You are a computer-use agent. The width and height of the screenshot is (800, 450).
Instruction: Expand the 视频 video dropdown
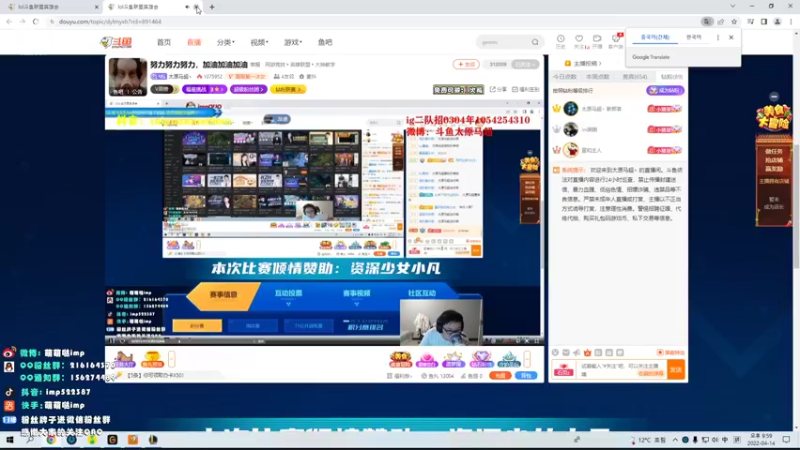click(x=259, y=42)
